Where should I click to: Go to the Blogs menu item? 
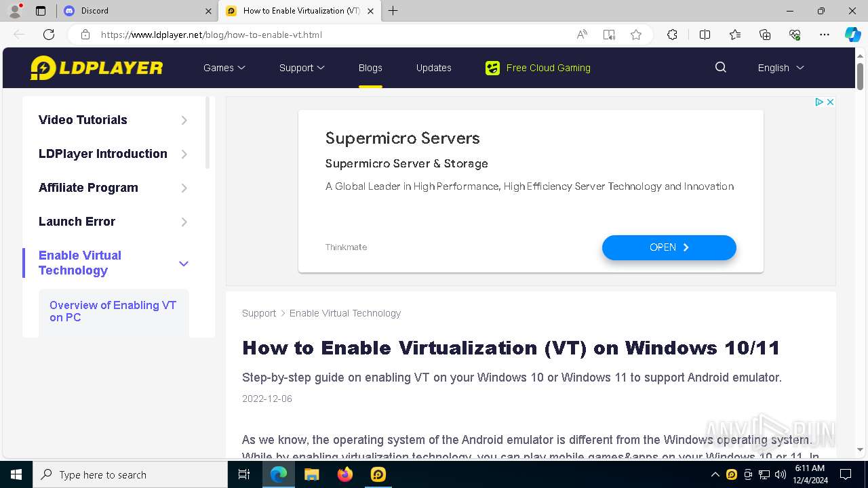(370, 68)
